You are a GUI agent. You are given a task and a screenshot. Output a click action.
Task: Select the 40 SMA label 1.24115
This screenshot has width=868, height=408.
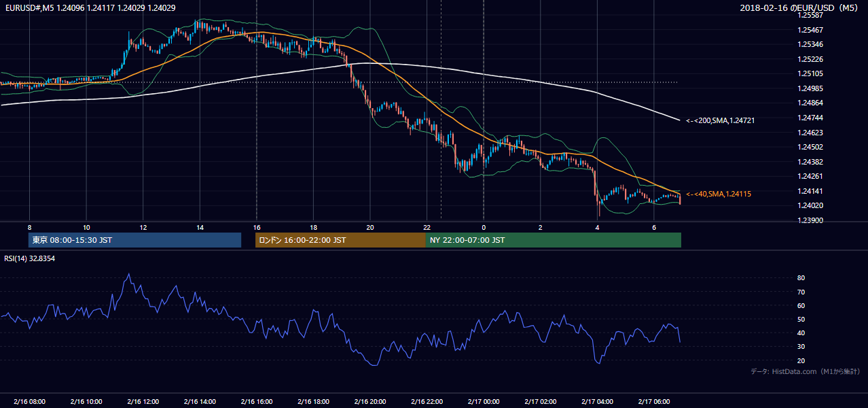coord(718,194)
